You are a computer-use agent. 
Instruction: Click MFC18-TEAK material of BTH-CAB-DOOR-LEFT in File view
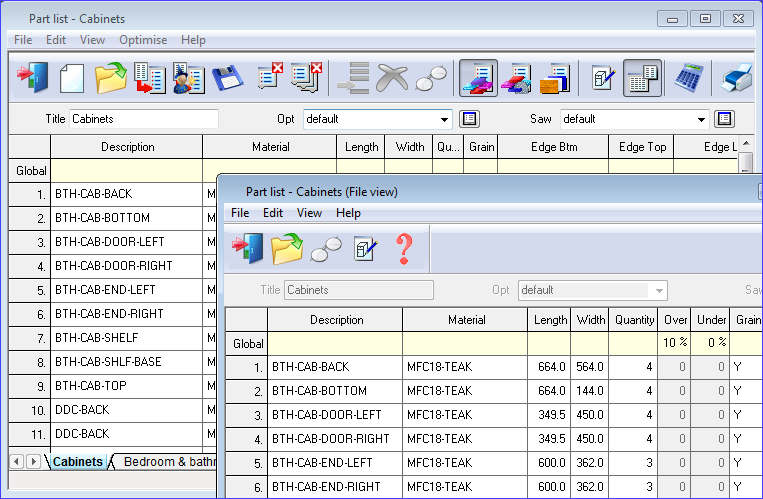(465, 415)
